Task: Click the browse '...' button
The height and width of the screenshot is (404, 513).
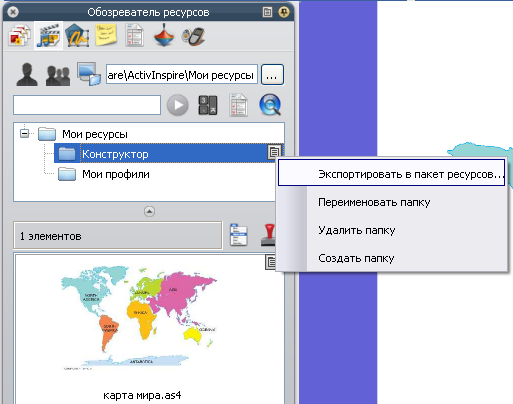Action: [x=272, y=75]
